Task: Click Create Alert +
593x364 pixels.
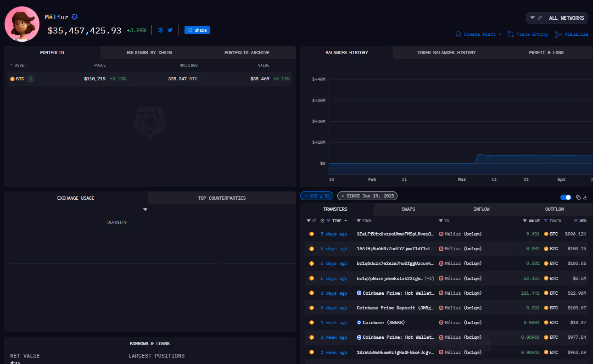Action: [478, 34]
